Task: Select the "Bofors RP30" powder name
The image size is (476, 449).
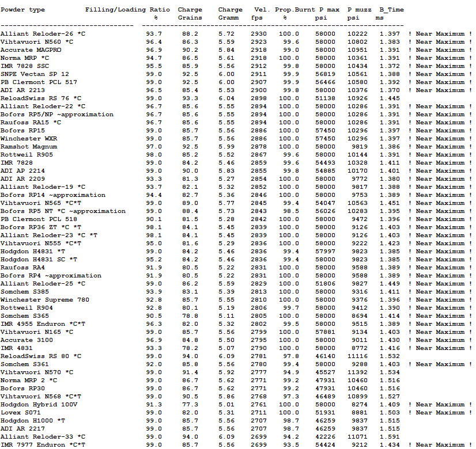Action: pyautogui.click(x=23, y=389)
